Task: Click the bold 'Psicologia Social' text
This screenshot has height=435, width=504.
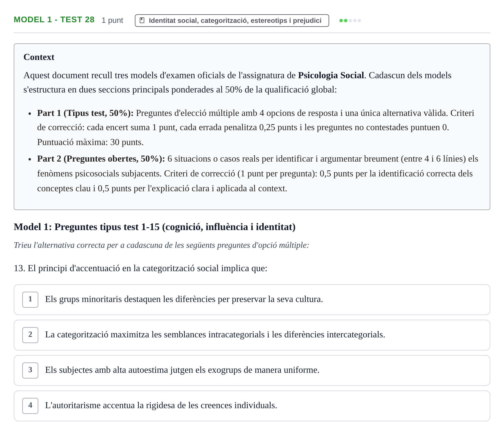Action: [331, 75]
